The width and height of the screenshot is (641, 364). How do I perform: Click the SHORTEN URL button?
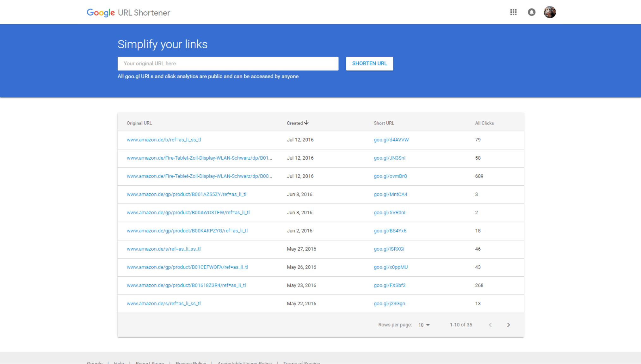pos(369,64)
